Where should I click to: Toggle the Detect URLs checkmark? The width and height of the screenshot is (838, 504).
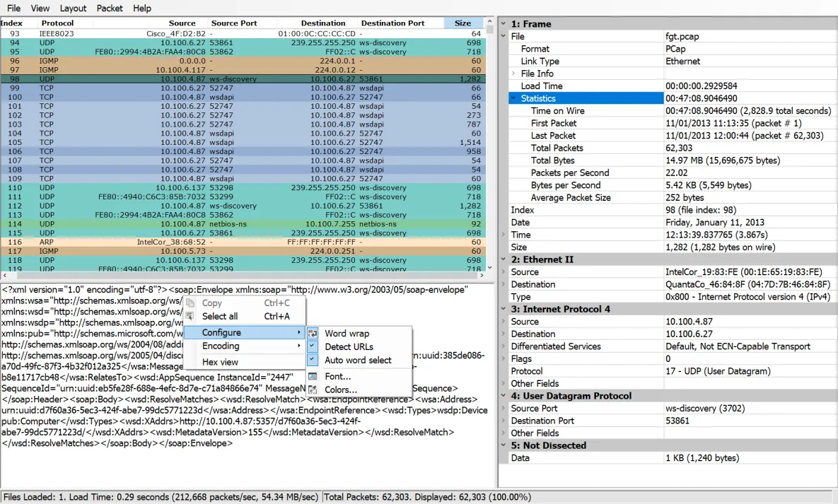313,346
